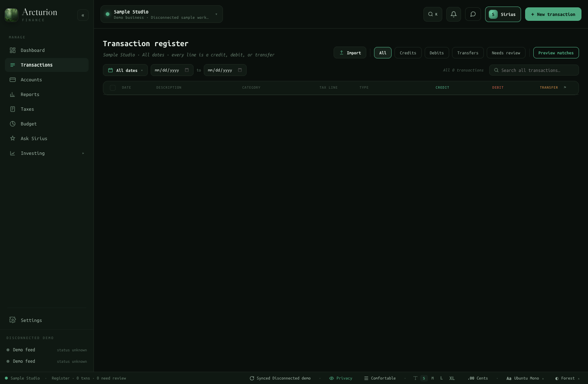
Task: Open Taxes in the sidebar
Action: click(x=47, y=109)
